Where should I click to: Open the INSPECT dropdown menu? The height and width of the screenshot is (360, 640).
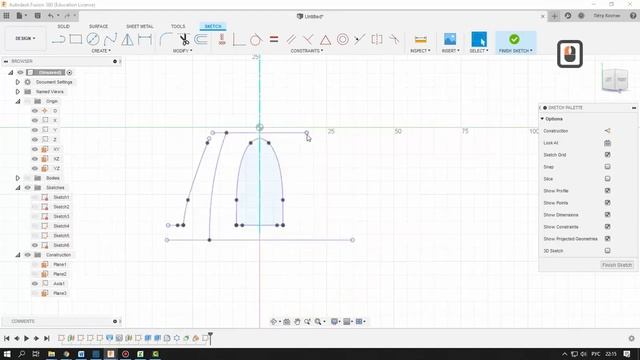(x=420, y=51)
